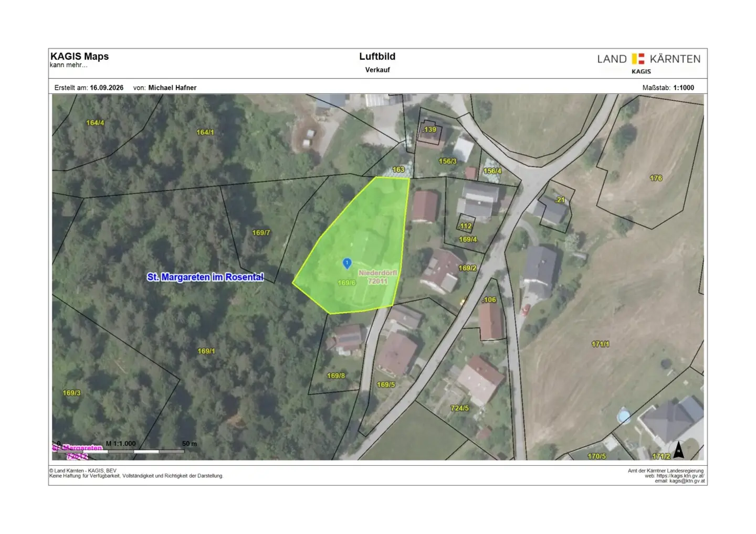Image resolution: width=756 pixels, height=534 pixels.
Task: Click the creation date 16.09.2026
Action: [107, 88]
